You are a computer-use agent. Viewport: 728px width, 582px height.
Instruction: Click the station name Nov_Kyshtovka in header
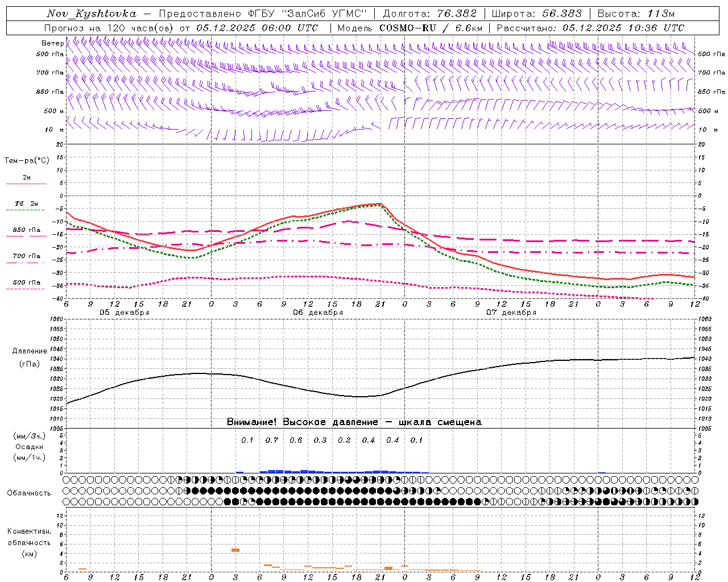point(91,14)
